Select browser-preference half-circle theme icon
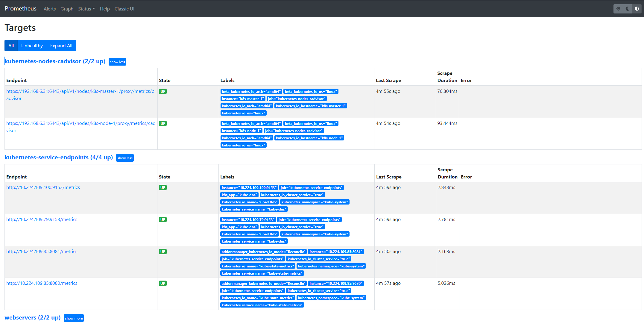 637,9
